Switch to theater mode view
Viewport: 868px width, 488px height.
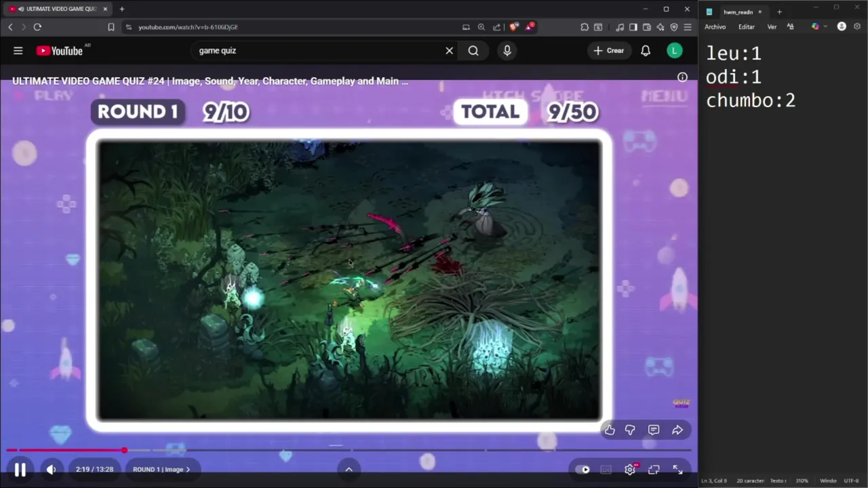[x=654, y=469]
